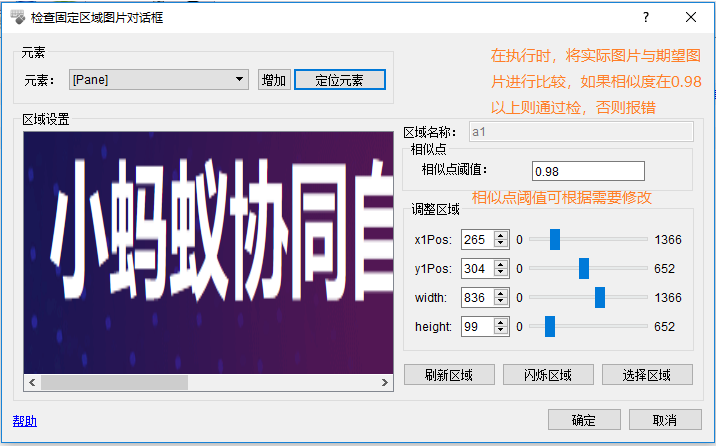Click the 增加 button
719x446 pixels.
tap(274, 80)
